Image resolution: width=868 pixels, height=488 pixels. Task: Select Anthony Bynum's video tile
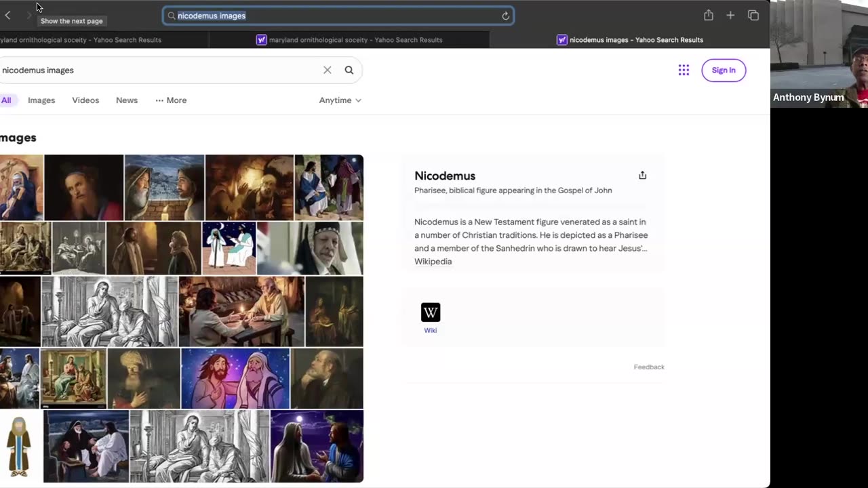[x=819, y=54]
